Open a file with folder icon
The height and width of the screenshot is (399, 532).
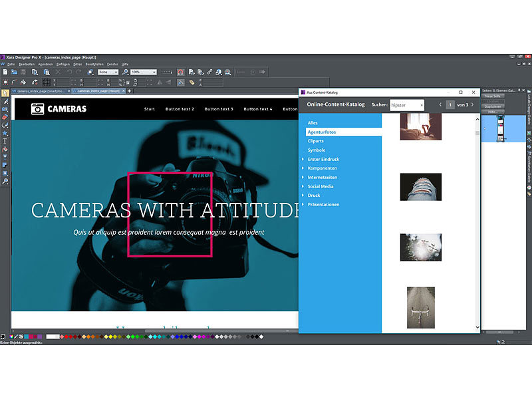pyautogui.click(x=14, y=72)
